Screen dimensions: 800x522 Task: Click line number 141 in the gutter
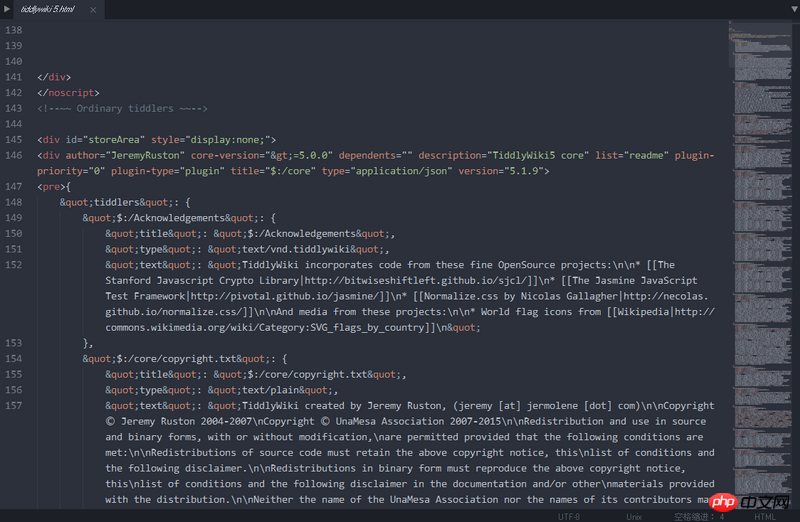coord(14,77)
